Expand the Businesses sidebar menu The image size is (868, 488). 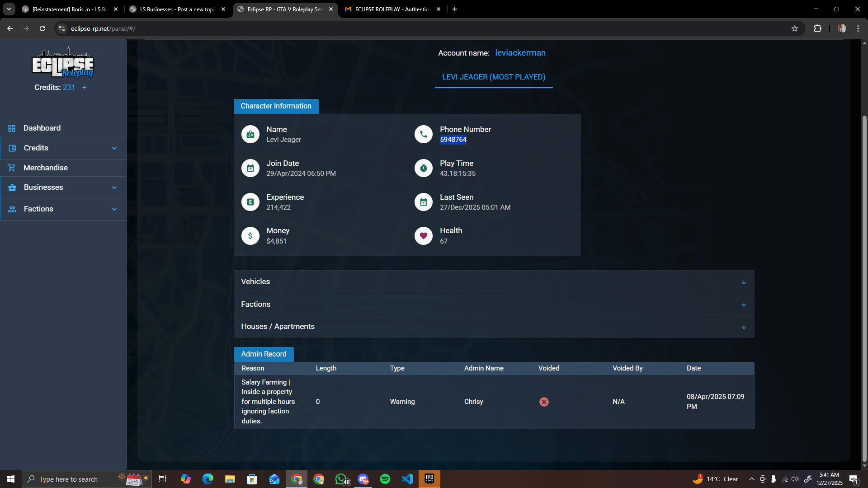click(x=63, y=188)
